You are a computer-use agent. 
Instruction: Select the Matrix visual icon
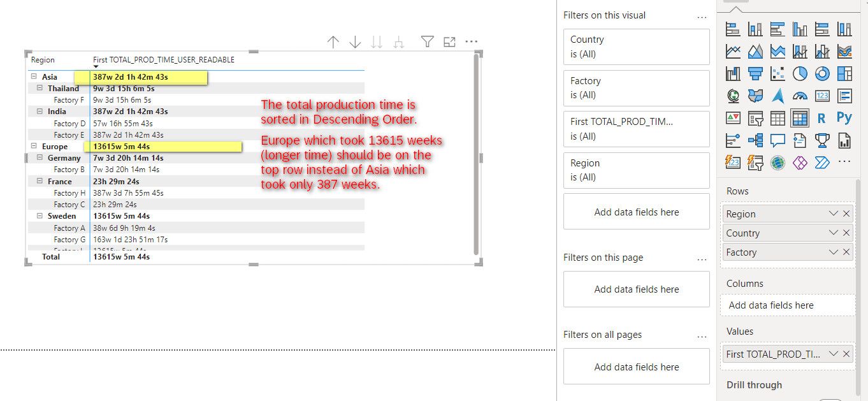tap(800, 118)
